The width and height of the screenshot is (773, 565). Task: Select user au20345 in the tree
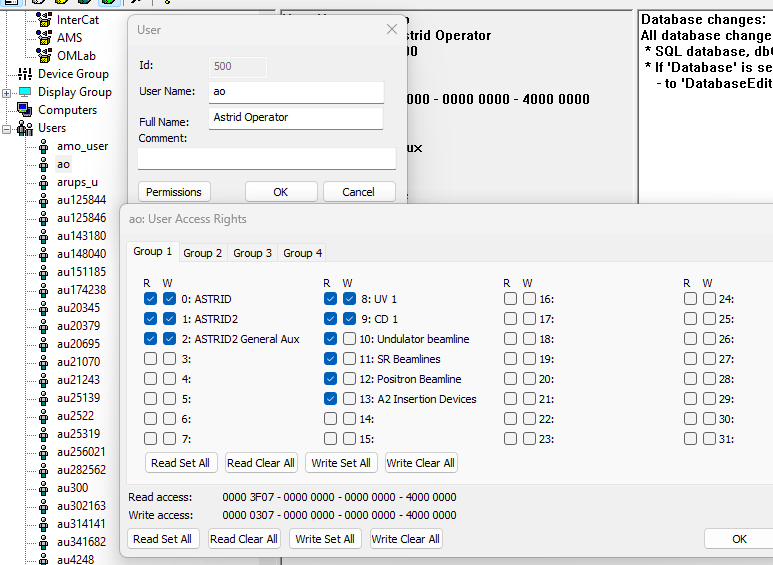[x=77, y=308]
